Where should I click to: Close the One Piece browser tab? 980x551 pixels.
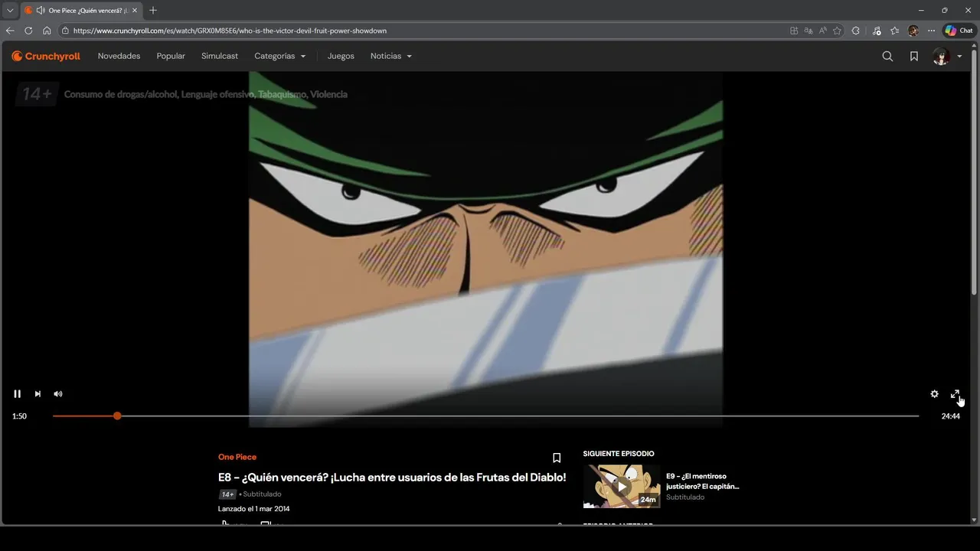tap(135, 11)
